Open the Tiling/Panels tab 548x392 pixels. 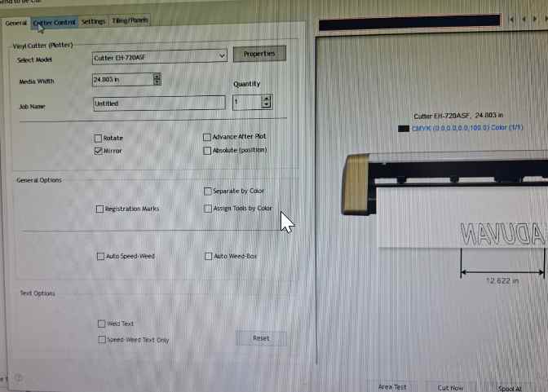click(x=130, y=20)
